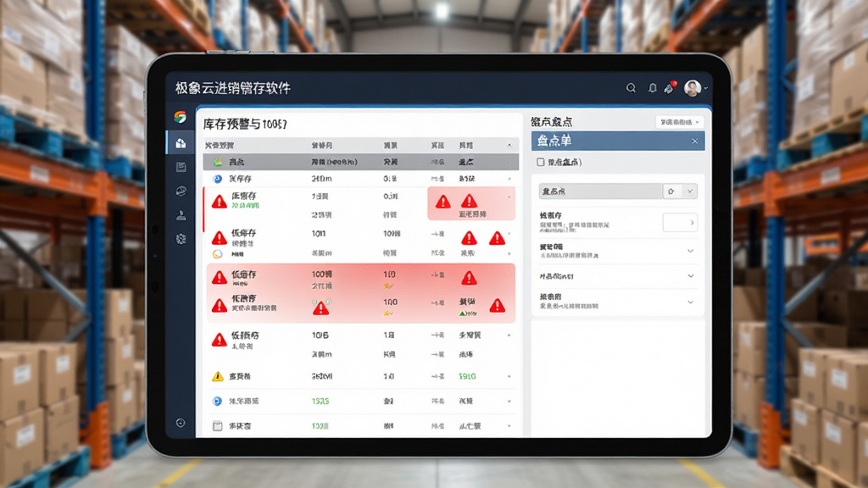This screenshot has height=488, width=868.
Task: Expand the single-line labeled section chevron
Action: coord(690,276)
